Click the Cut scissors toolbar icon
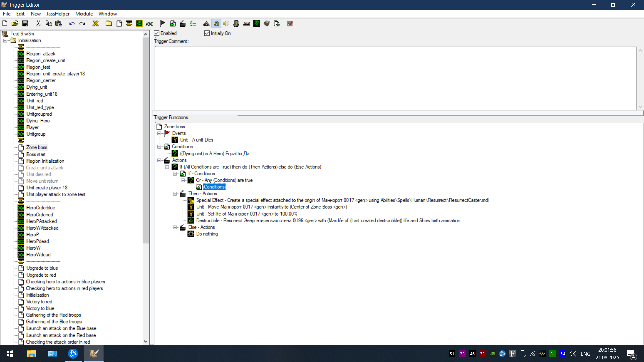Image resolution: width=644 pixels, height=362 pixels. coord(38,23)
